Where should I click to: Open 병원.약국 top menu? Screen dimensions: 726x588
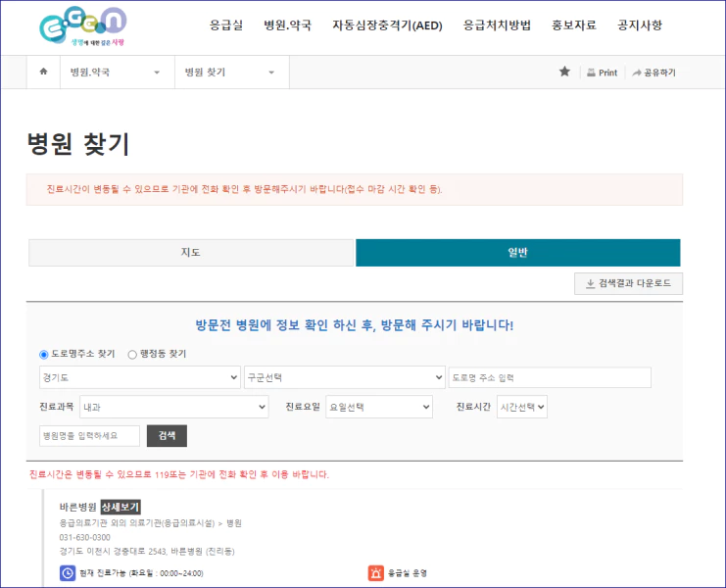tap(287, 25)
